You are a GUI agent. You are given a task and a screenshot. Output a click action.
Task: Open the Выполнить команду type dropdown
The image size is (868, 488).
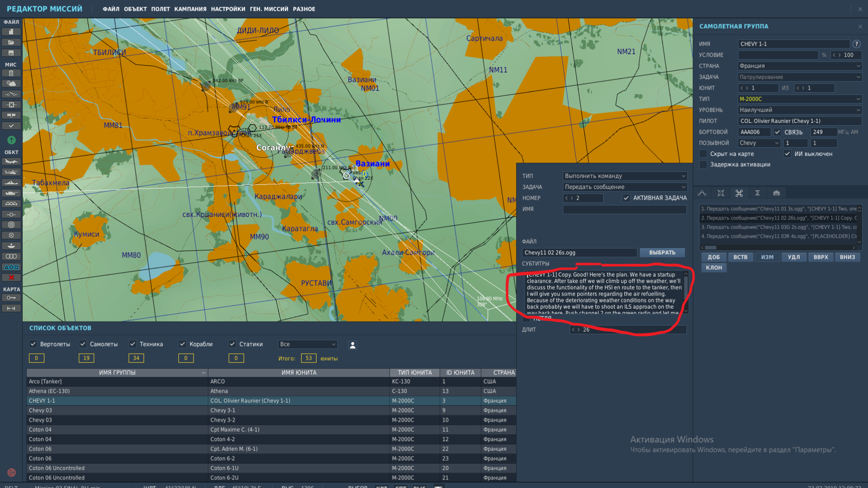pyautogui.click(x=625, y=176)
